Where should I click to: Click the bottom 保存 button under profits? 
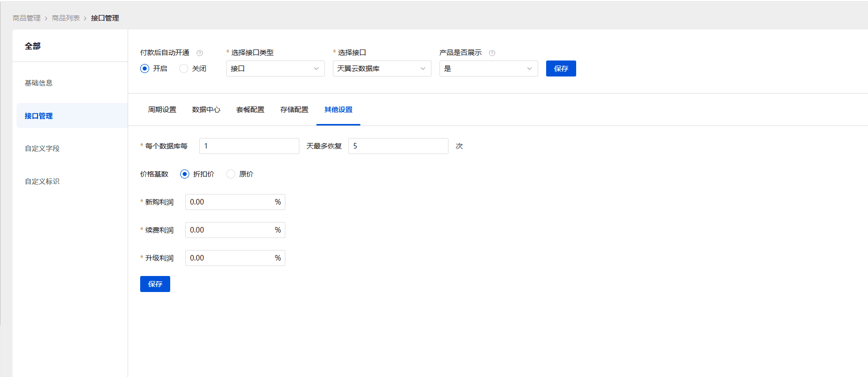point(155,284)
